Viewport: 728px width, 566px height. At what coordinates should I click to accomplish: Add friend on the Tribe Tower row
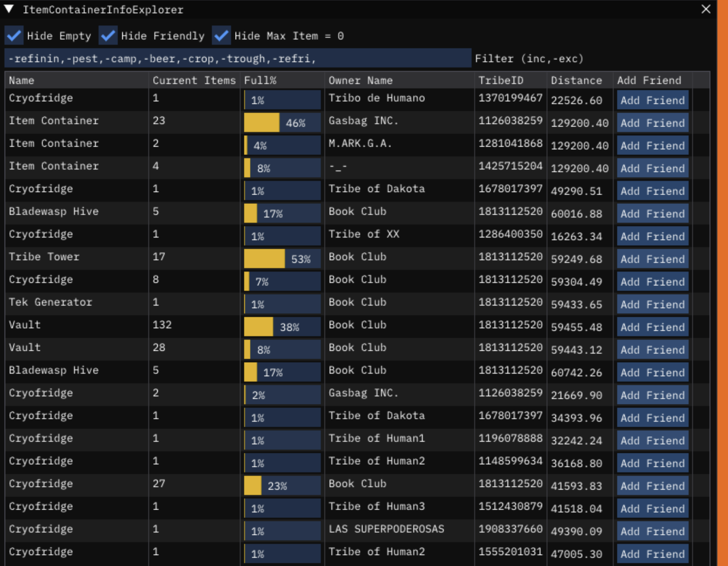pos(653,259)
